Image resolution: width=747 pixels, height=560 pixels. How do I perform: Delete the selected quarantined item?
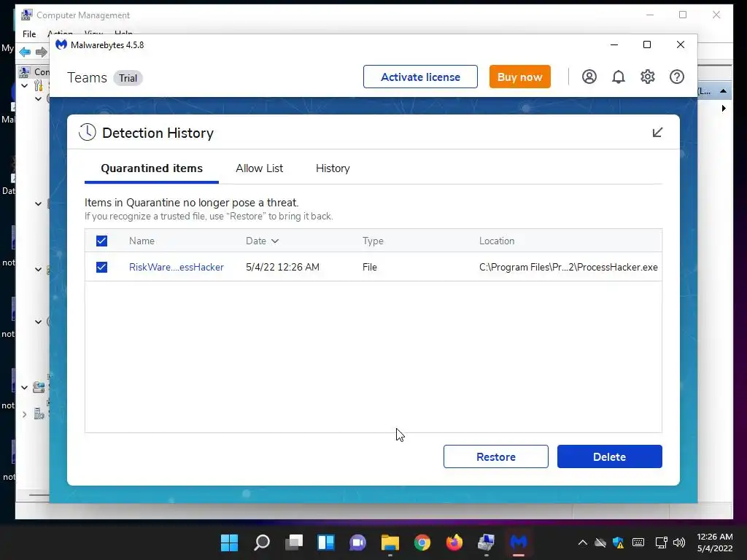tap(609, 456)
